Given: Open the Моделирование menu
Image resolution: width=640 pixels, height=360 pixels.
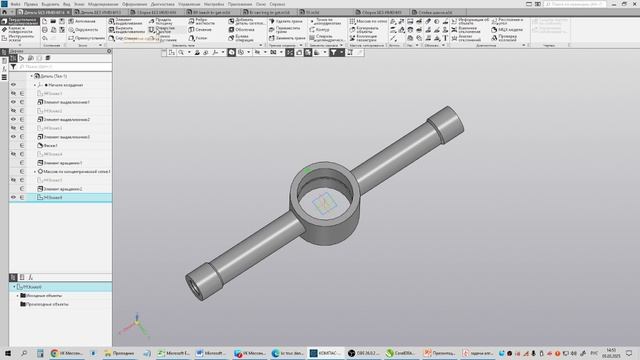Looking at the screenshot, I should click(x=103, y=4).
